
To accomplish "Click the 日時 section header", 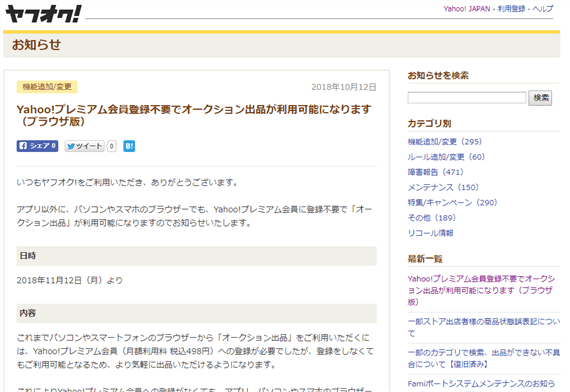I will pos(197,256).
